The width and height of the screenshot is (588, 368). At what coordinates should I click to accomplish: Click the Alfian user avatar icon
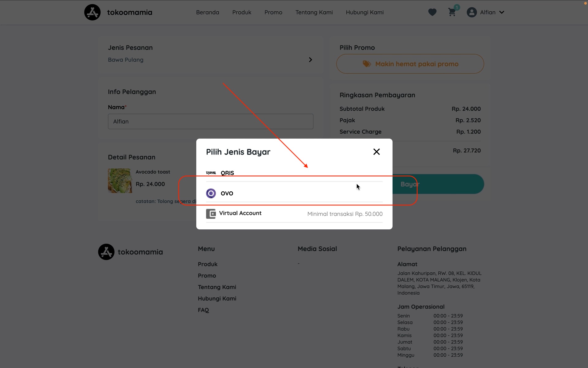tap(472, 12)
